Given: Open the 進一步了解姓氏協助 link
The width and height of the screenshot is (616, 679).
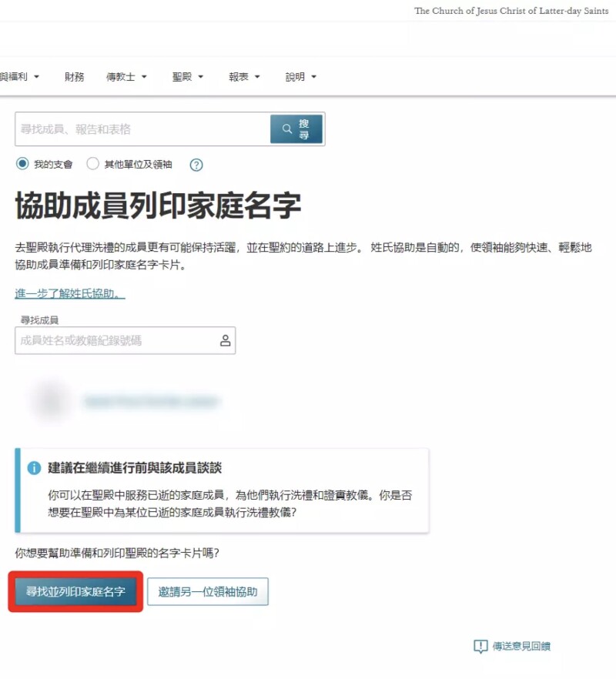Looking at the screenshot, I should tap(70, 293).
